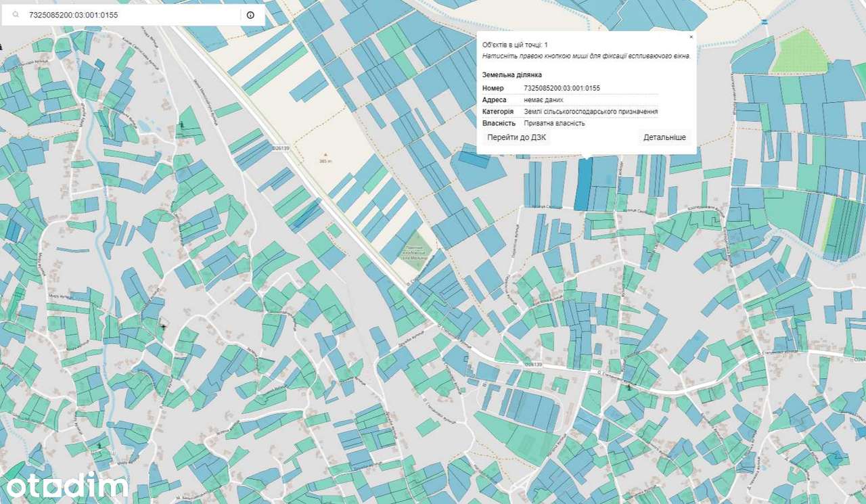
Task: Click the 365 m peak marker
Action: tap(326, 157)
